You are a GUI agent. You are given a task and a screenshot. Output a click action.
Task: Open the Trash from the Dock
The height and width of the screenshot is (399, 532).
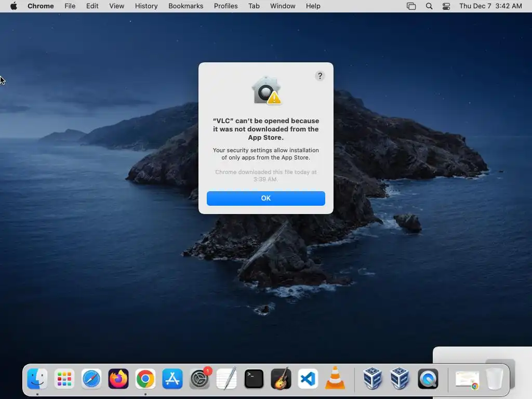coord(495,379)
